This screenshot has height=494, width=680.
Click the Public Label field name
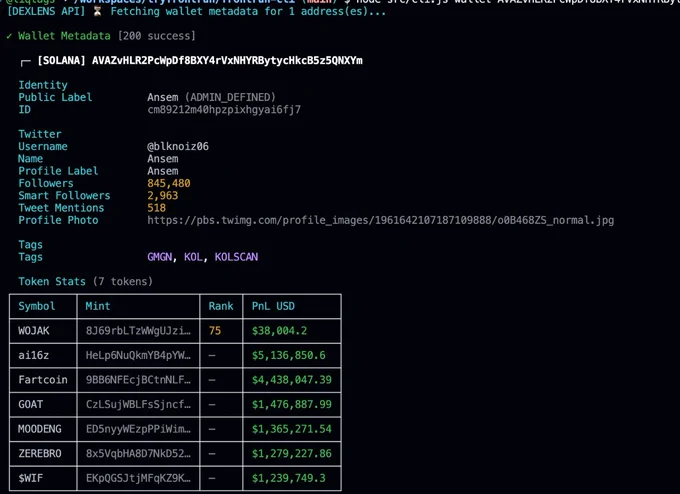55,97
